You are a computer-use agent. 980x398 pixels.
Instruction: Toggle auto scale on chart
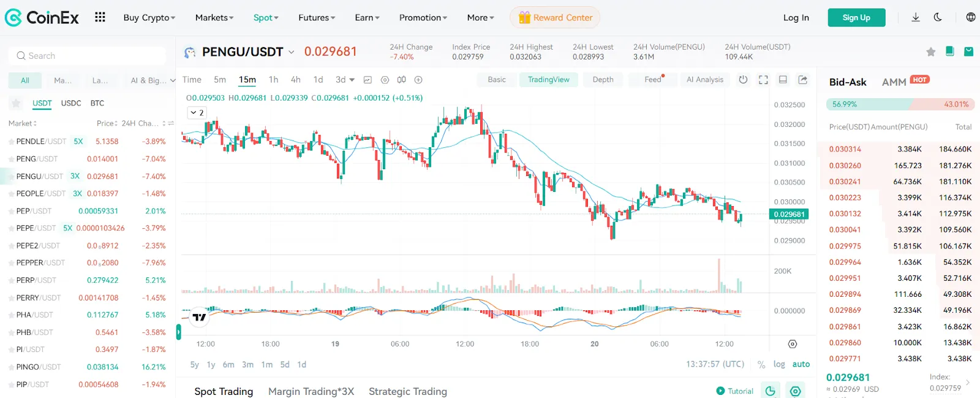pyautogui.click(x=801, y=364)
